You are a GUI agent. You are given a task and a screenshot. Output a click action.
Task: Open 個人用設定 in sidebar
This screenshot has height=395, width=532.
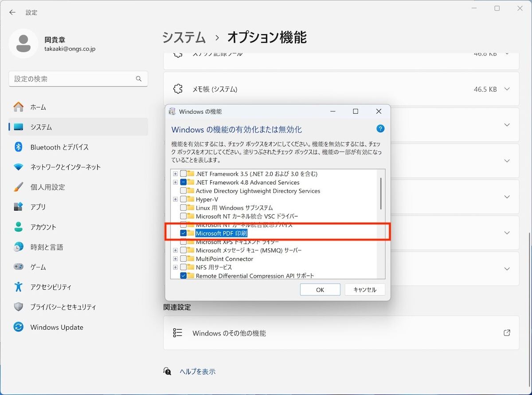pyautogui.click(x=78, y=187)
